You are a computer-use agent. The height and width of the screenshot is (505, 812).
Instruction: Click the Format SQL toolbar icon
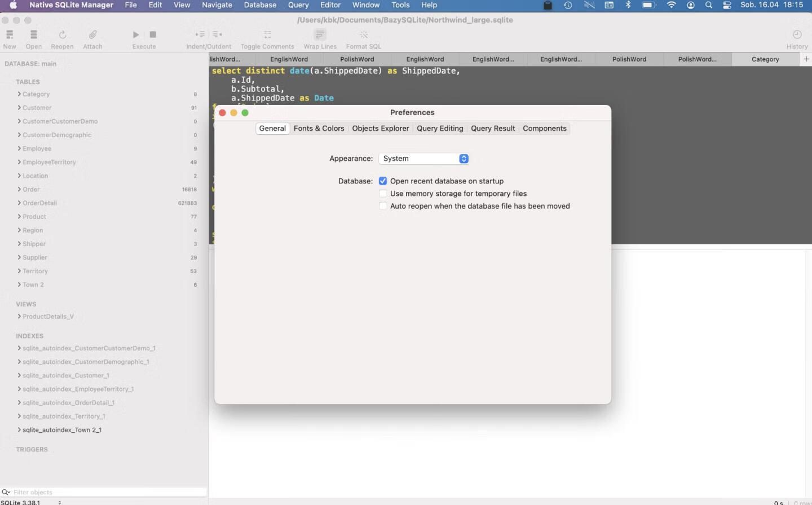[x=364, y=35]
